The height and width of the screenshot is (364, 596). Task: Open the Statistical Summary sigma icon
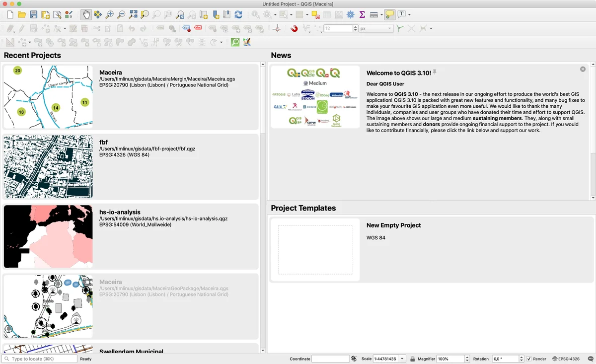(362, 15)
